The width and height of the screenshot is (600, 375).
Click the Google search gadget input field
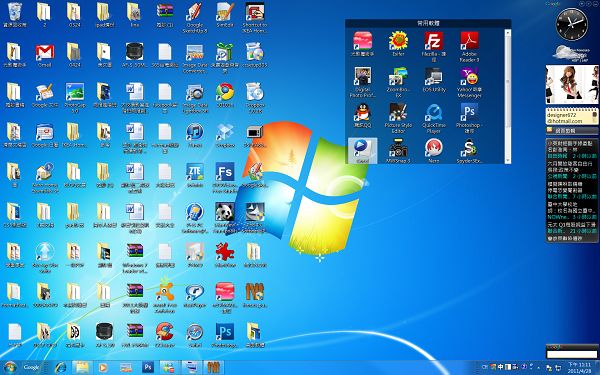coord(572,355)
